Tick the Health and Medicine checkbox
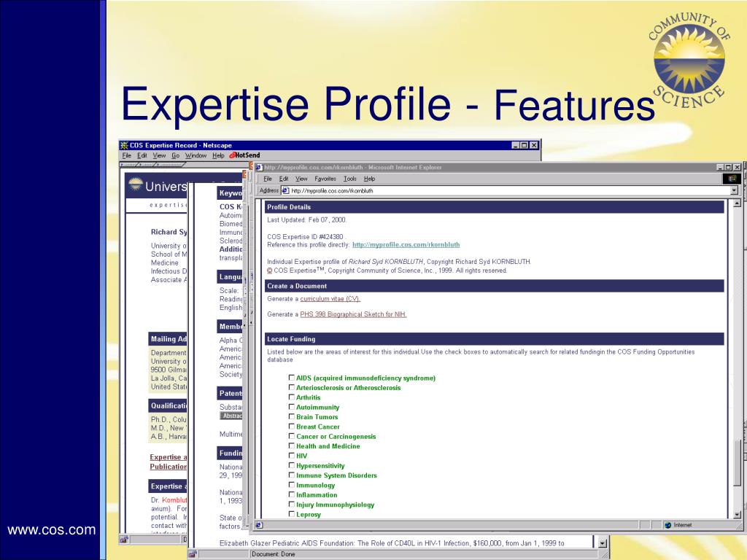This screenshot has width=747, height=560. coord(292,446)
